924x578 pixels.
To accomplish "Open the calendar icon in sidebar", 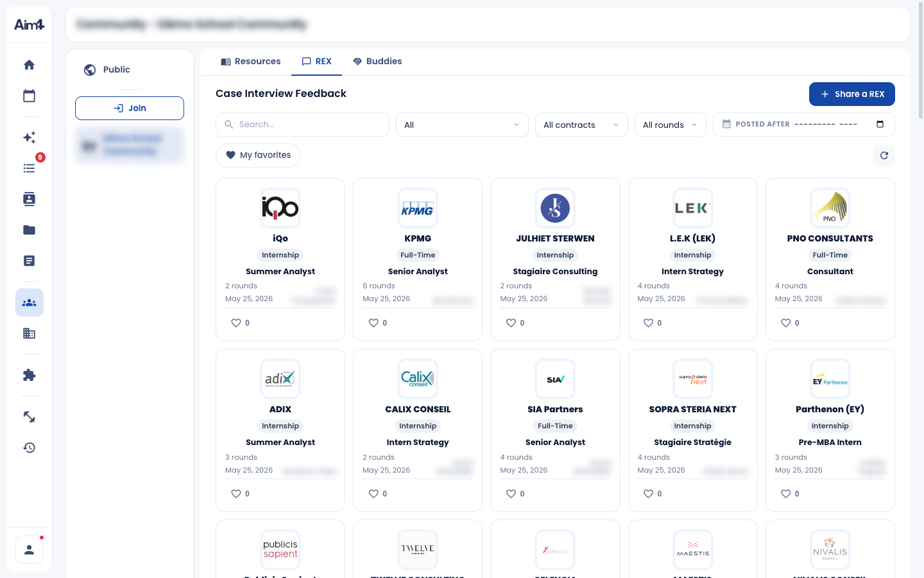I will (x=29, y=96).
